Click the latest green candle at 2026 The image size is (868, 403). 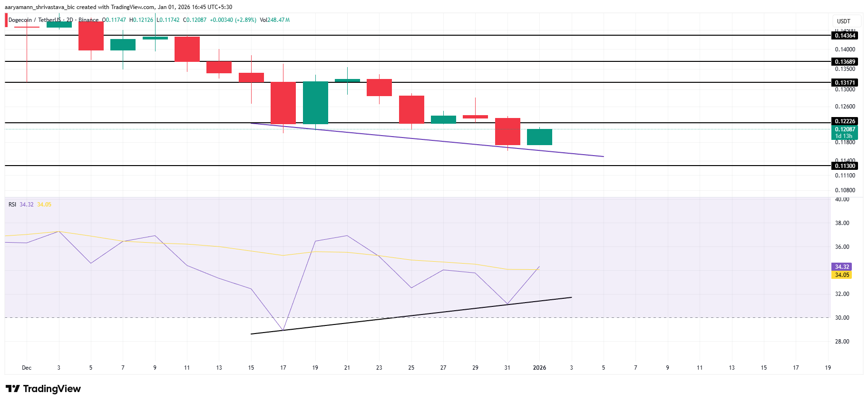(539, 137)
